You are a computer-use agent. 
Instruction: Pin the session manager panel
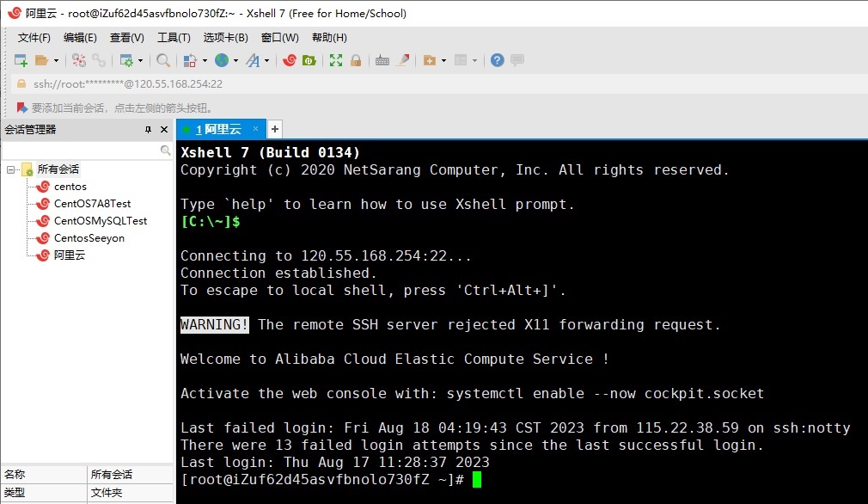[148, 130]
